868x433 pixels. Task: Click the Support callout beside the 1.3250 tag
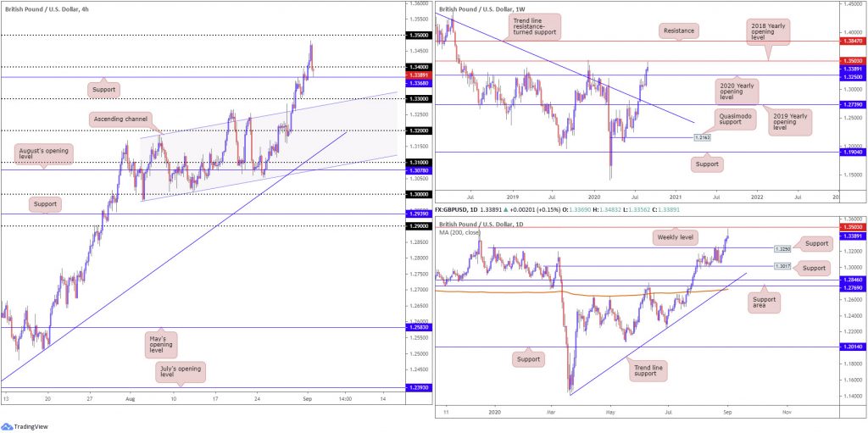(816, 243)
